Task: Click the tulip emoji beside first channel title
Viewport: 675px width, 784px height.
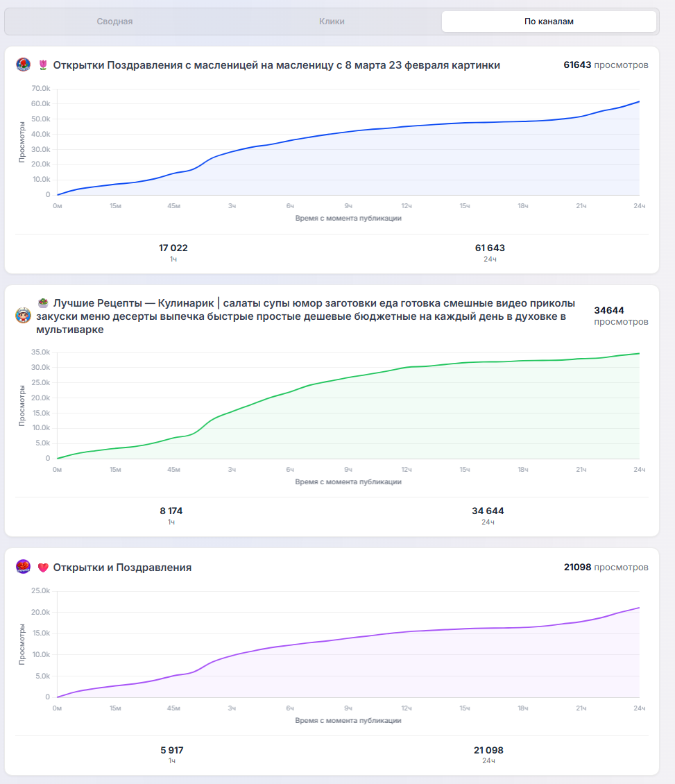Action: (x=43, y=65)
